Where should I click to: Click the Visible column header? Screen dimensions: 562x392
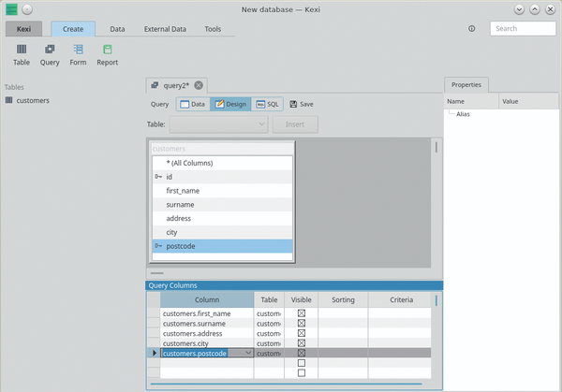(x=301, y=300)
